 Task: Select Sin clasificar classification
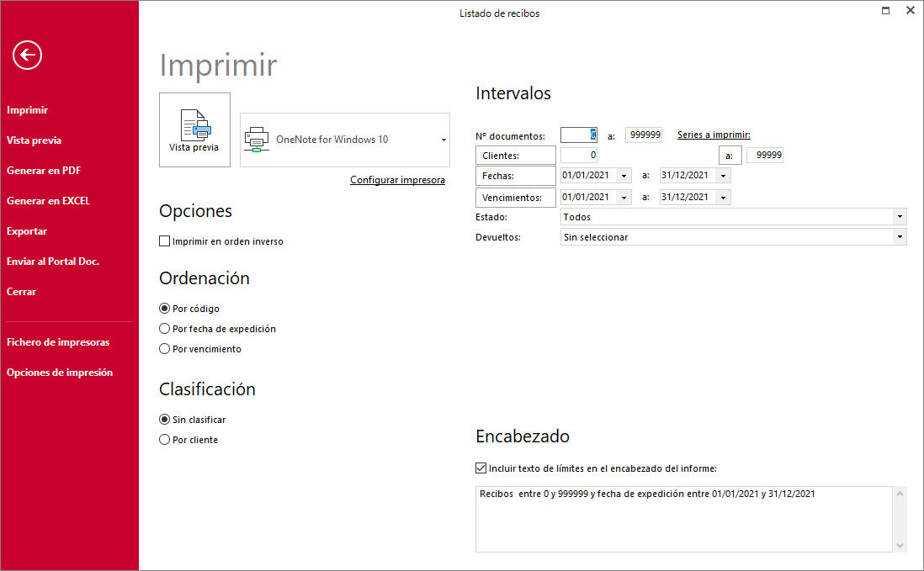tap(164, 420)
